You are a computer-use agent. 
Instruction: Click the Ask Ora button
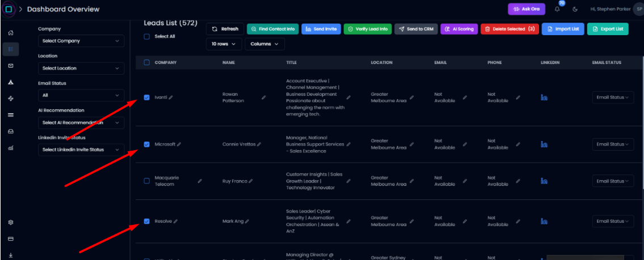pyautogui.click(x=526, y=9)
